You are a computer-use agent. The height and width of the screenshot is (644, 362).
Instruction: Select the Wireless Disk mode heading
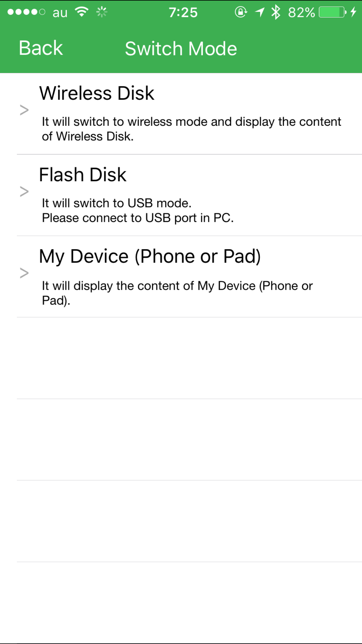click(x=97, y=93)
